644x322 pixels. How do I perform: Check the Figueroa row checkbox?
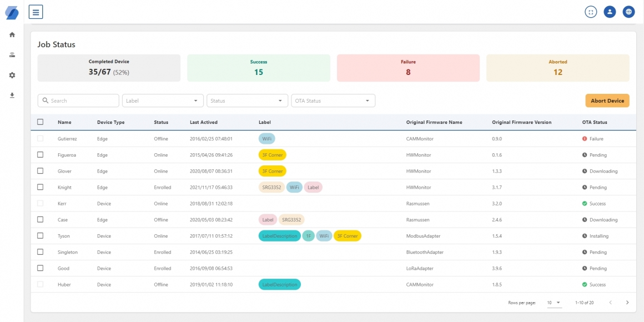(x=40, y=155)
